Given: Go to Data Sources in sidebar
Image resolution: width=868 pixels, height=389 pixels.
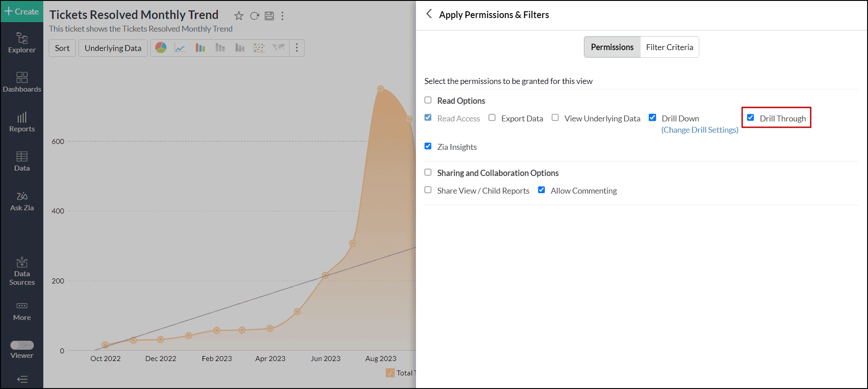Looking at the screenshot, I should click(x=22, y=272).
